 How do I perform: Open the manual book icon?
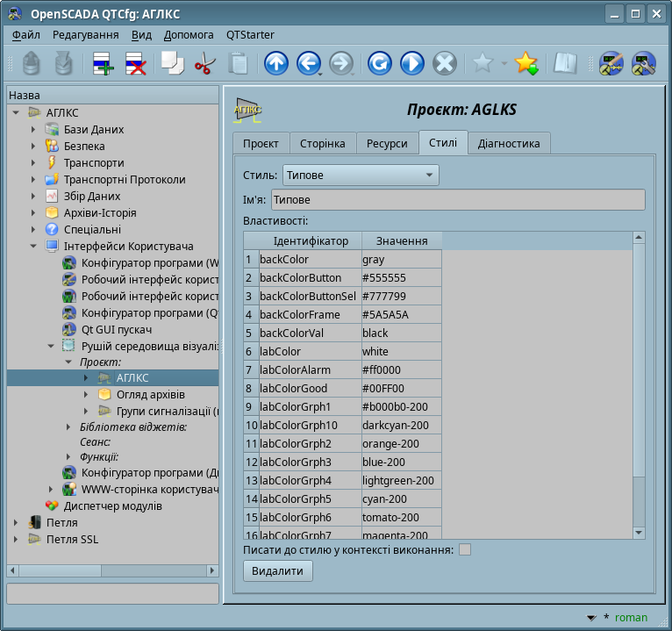tap(564, 64)
